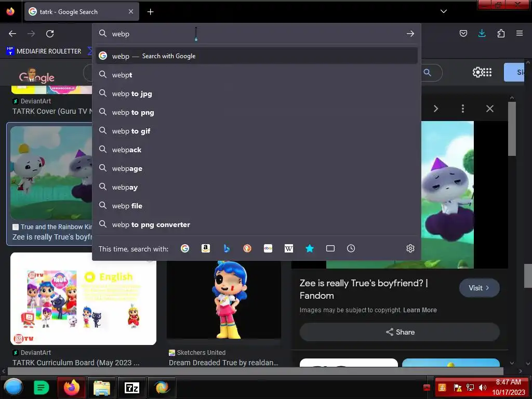Pick 'webp to png converter' suggestion
532x399 pixels.
(x=257, y=224)
